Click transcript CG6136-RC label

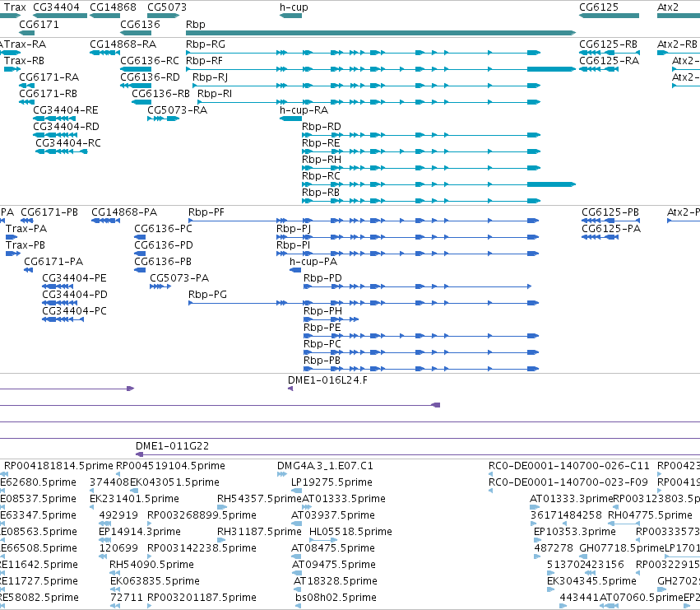(150, 61)
